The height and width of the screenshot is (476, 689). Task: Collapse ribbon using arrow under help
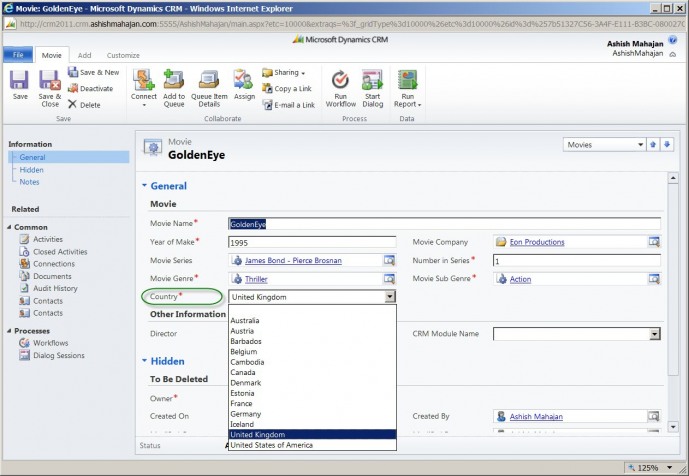click(673, 54)
